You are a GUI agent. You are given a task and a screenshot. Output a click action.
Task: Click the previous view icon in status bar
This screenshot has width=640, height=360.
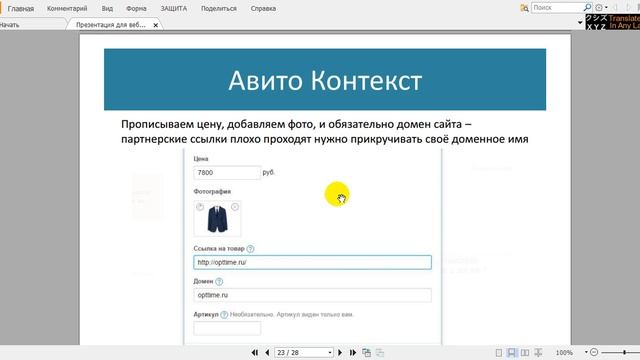coord(367,352)
